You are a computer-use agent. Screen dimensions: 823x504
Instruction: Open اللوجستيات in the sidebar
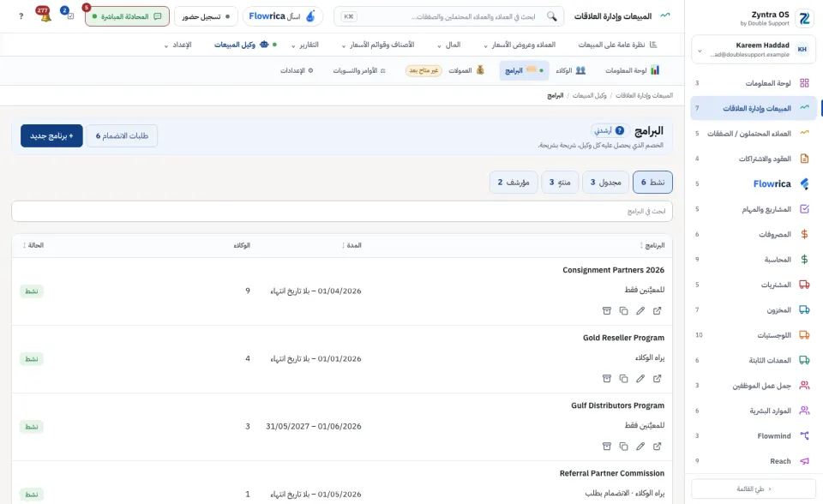tap(754, 335)
